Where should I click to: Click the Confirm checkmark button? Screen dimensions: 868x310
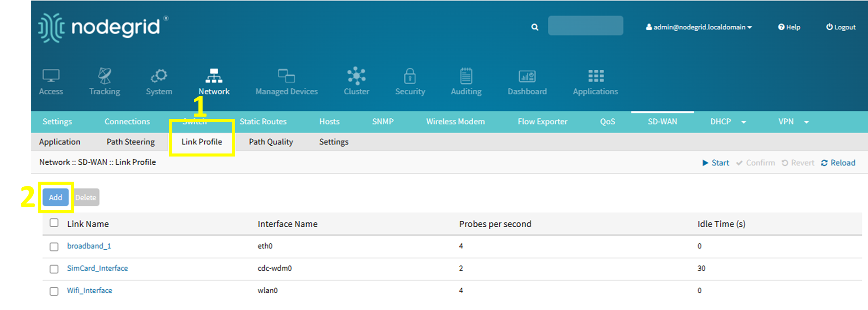pos(756,163)
